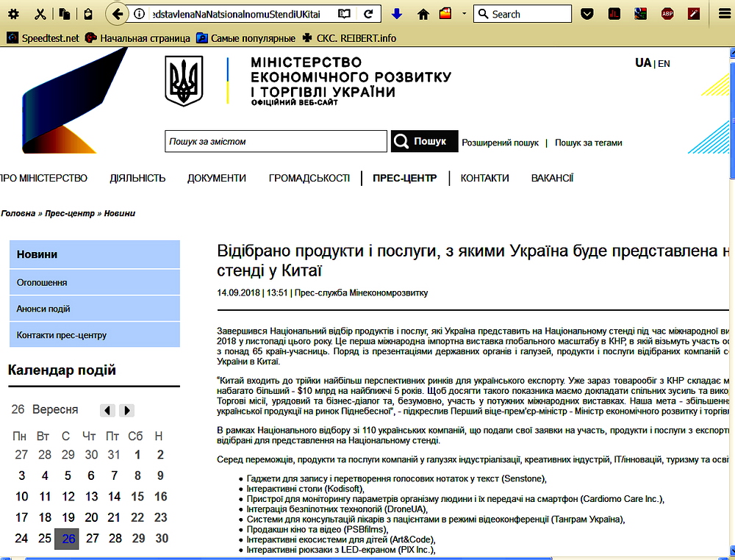Focus the Пошук за змістом search box
The width and height of the screenshot is (735, 560).
276,141
